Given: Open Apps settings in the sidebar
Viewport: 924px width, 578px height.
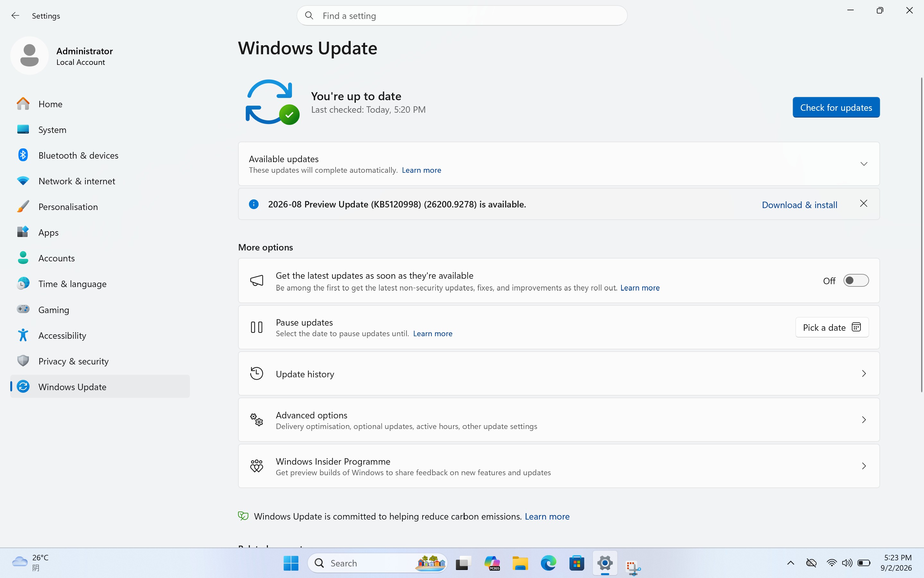Looking at the screenshot, I should (100, 232).
